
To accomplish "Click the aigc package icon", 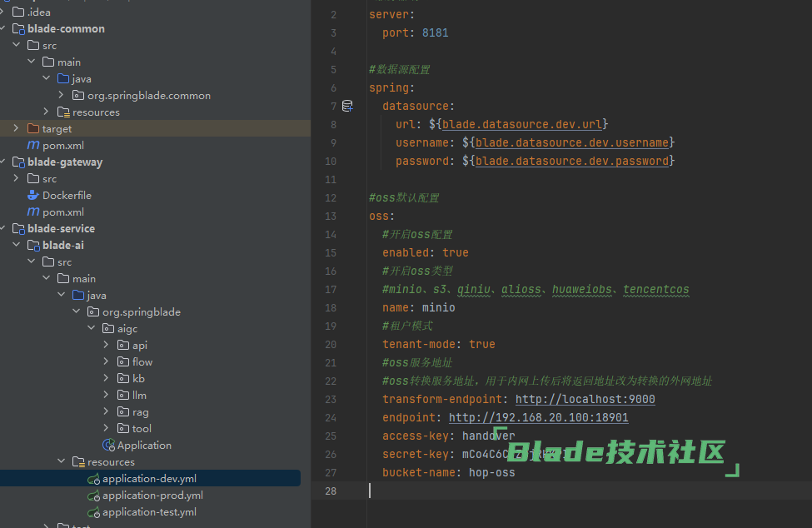I will pos(108,328).
